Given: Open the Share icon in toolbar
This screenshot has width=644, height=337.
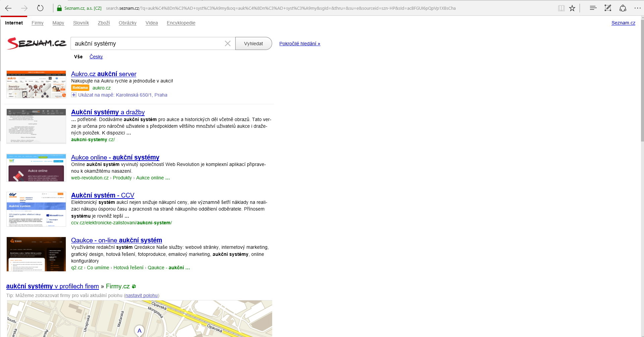Looking at the screenshot, I should pyautogui.click(x=623, y=8).
